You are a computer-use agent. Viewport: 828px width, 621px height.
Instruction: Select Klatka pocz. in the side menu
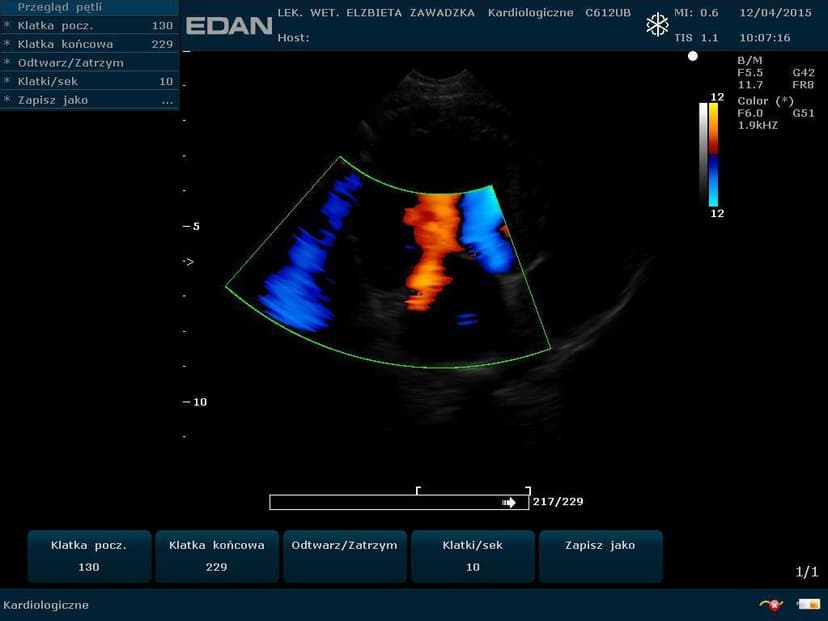coord(89,26)
